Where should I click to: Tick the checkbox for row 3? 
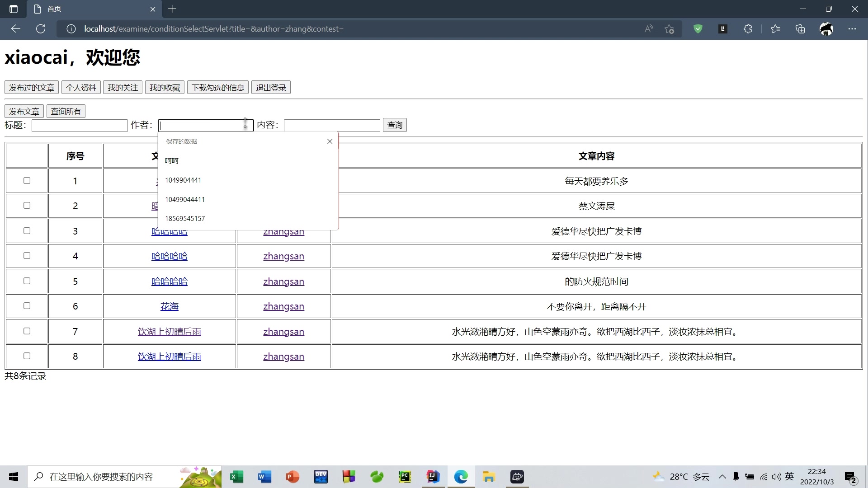pyautogui.click(x=27, y=231)
